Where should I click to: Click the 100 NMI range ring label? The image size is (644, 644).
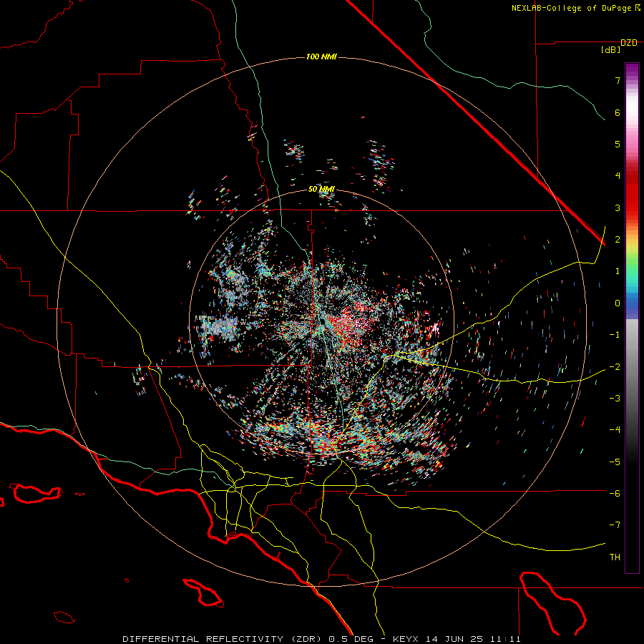[x=321, y=57]
